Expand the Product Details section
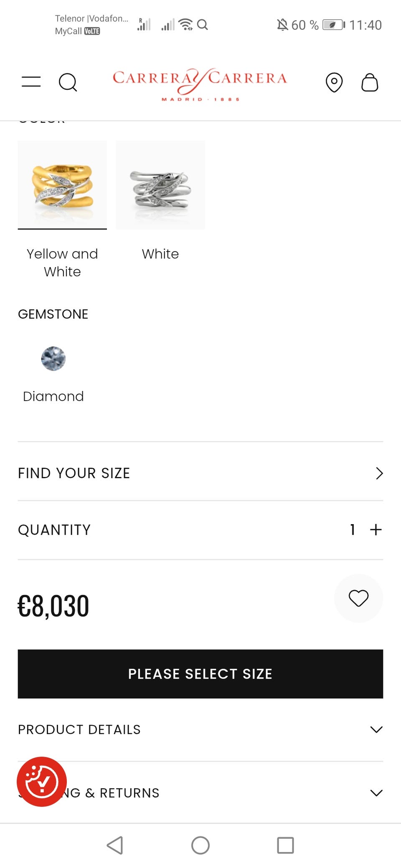The width and height of the screenshot is (401, 868). point(376,729)
